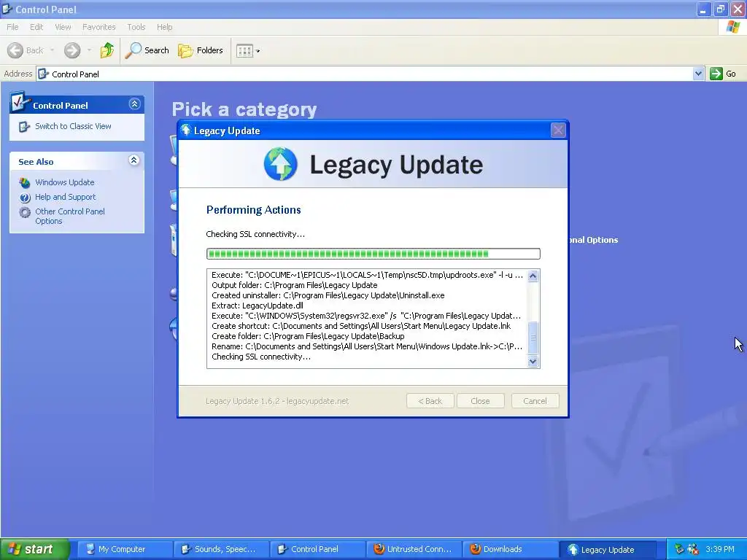Click the Back arrow icon in Control Panel toolbar
Image resolution: width=747 pixels, height=560 pixels.
click(15, 50)
